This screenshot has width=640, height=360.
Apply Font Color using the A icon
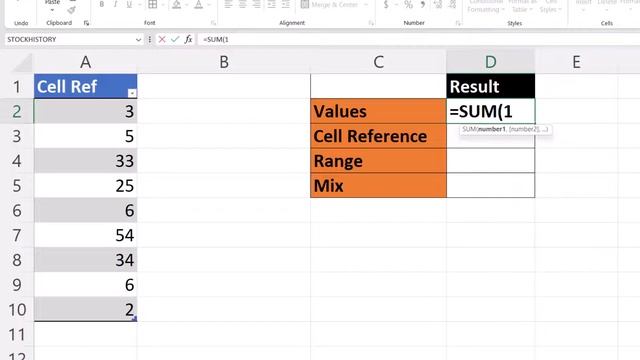point(198,5)
